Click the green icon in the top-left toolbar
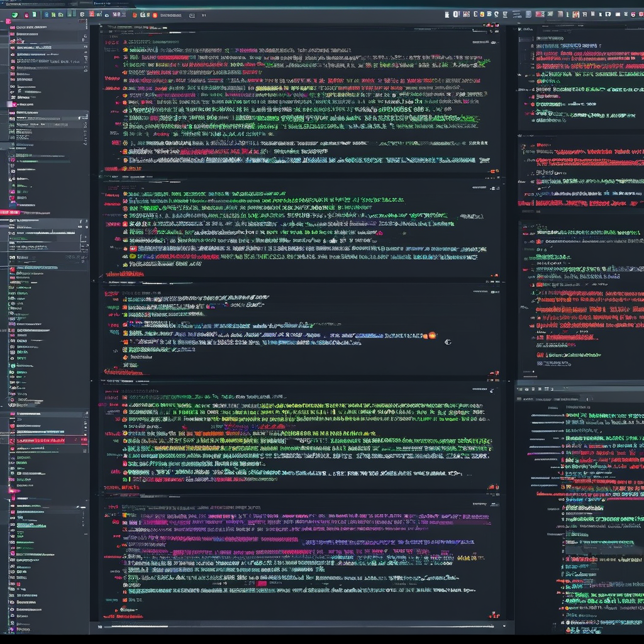 15,14
